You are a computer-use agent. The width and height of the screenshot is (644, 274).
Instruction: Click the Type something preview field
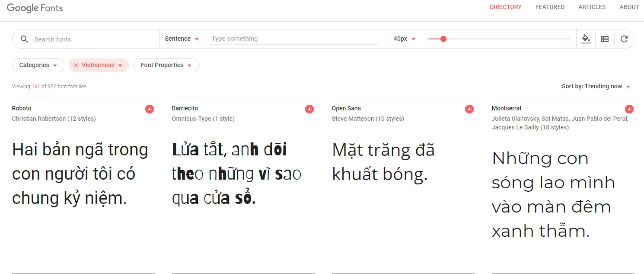point(295,39)
